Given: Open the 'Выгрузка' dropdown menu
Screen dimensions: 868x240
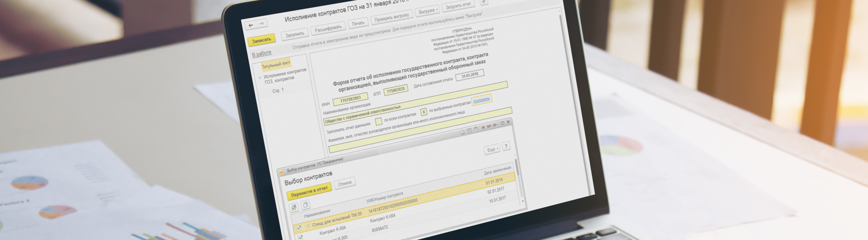Looking at the screenshot, I should tap(428, 11).
